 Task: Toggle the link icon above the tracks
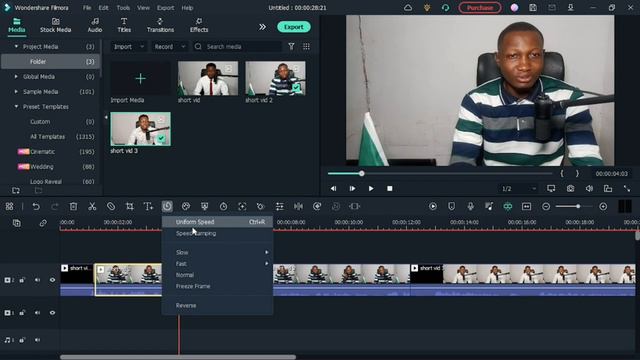click(x=43, y=223)
